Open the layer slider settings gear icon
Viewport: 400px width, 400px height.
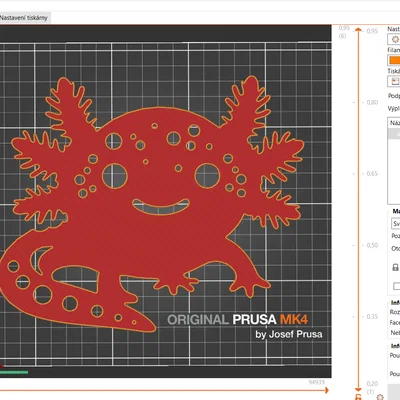[x=380, y=397]
